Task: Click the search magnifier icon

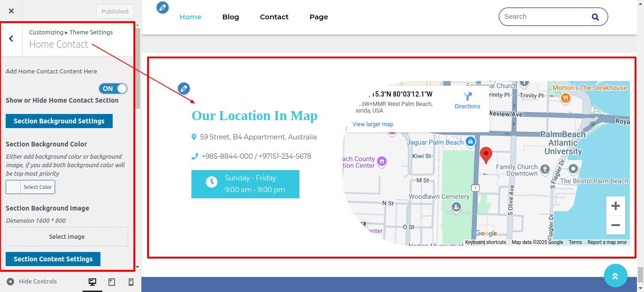Action: coord(595,17)
